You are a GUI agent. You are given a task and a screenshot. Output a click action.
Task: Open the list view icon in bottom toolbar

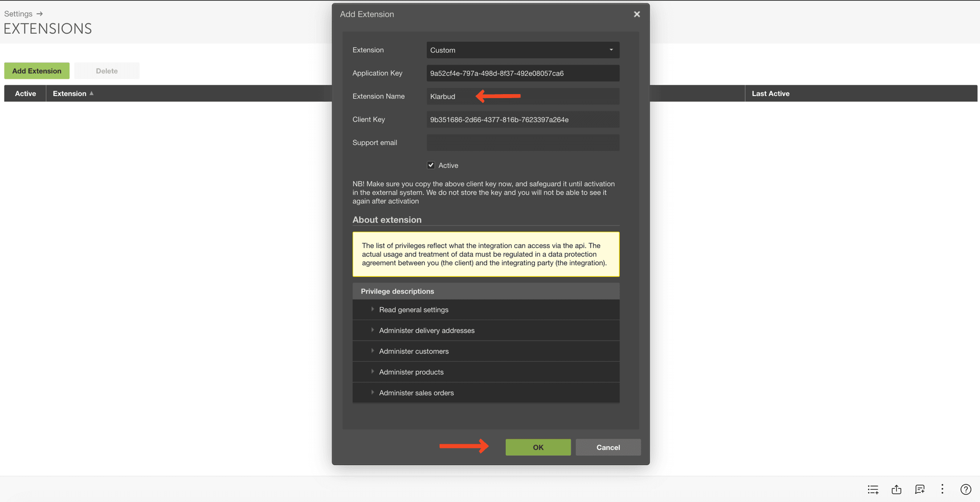tap(873, 489)
